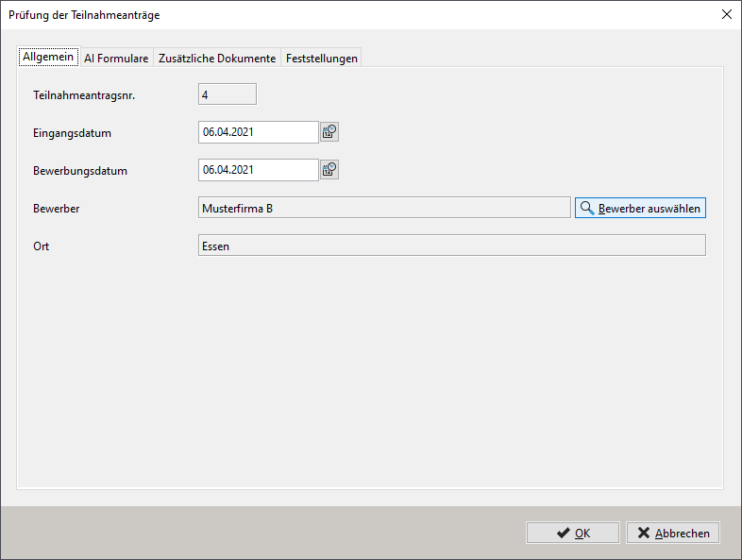This screenshot has width=742, height=560.
Task: Open the AI Formulare tab
Action: [116, 59]
